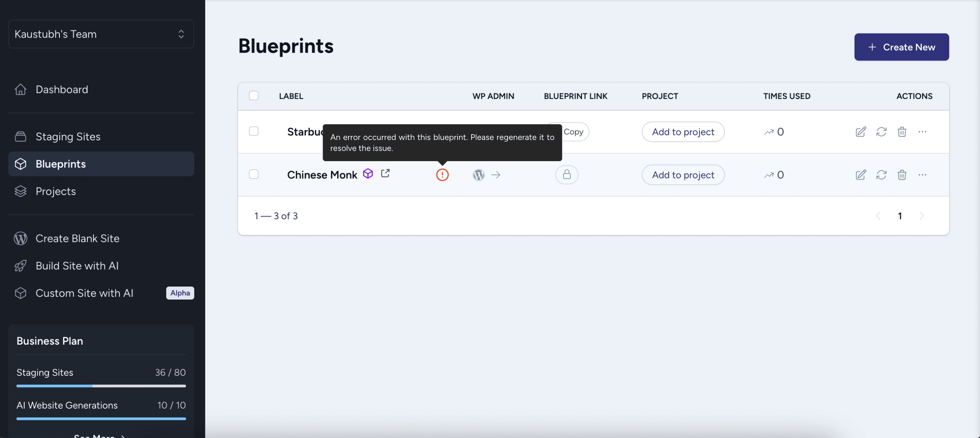Check the Starbucks row checkbox
Viewport: 980px width, 438px height.
[x=254, y=131]
